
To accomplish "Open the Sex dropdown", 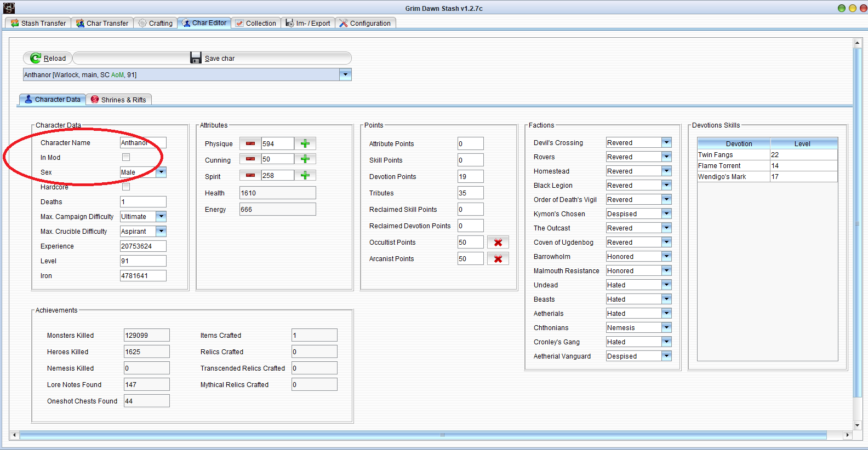I will [x=161, y=172].
